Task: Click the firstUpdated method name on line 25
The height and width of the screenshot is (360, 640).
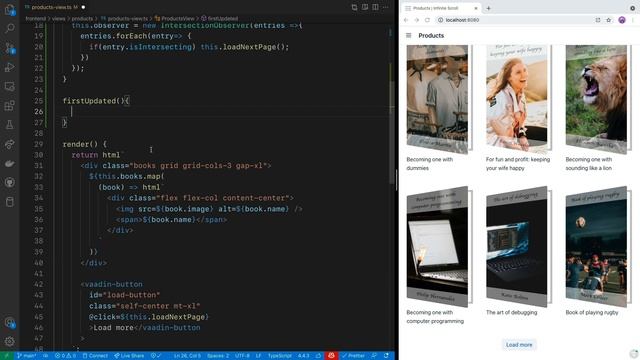Action: [89, 101]
